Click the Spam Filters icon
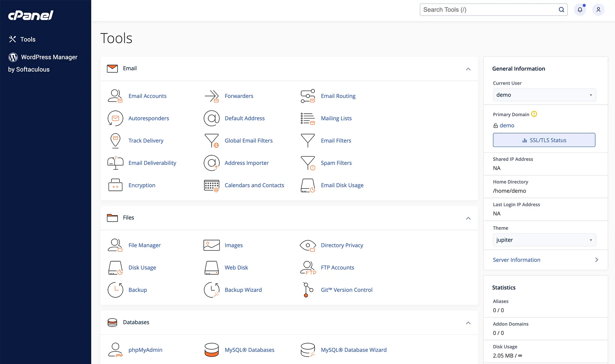 click(x=308, y=163)
